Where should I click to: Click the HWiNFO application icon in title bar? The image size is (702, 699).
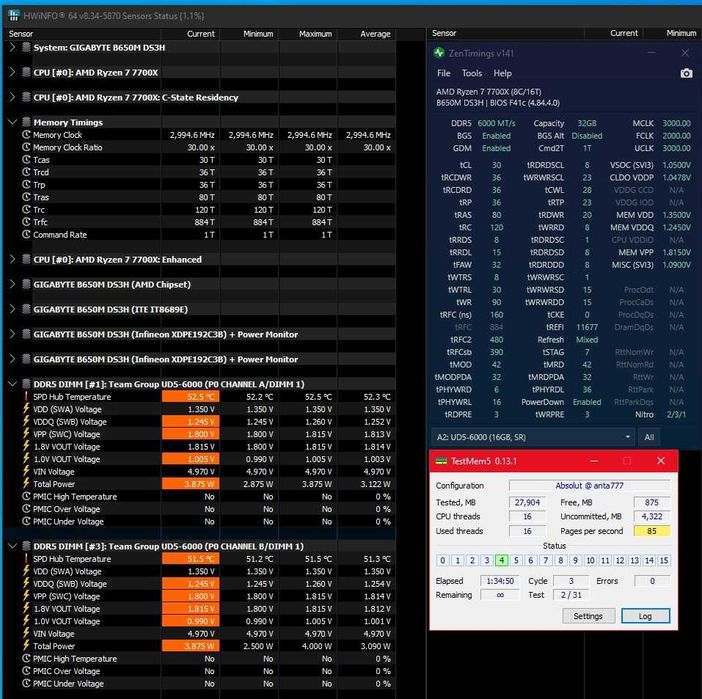[x=13, y=16]
